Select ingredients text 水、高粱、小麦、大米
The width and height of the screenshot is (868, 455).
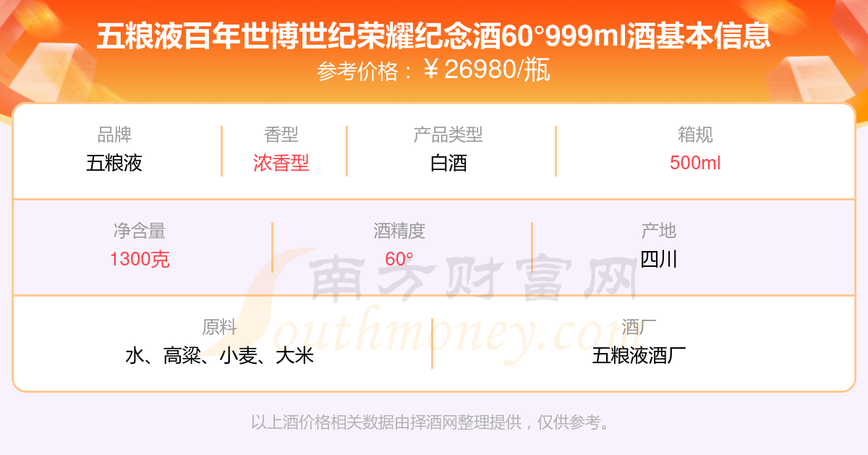coord(220,356)
